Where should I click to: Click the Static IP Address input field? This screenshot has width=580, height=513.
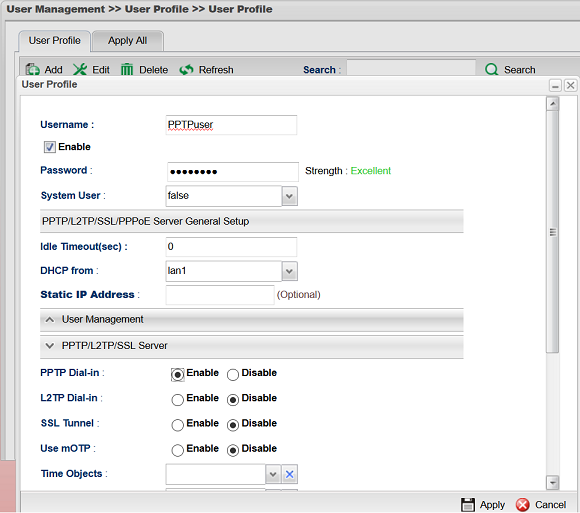[220, 295]
